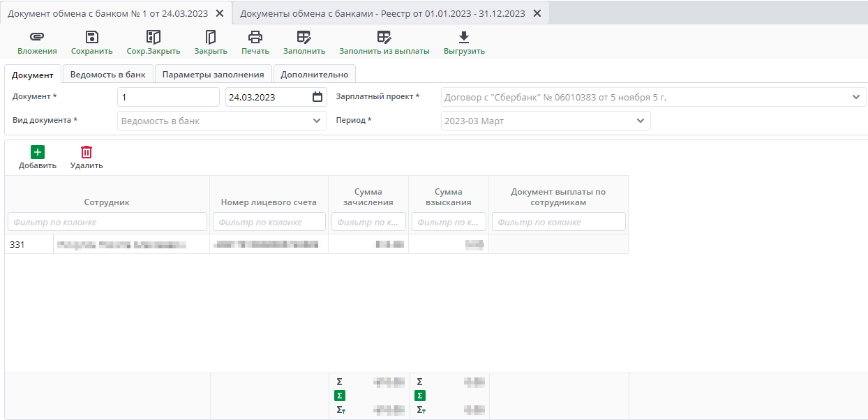Add a row with green Добавить icon
The image size is (868, 420).
[38, 152]
